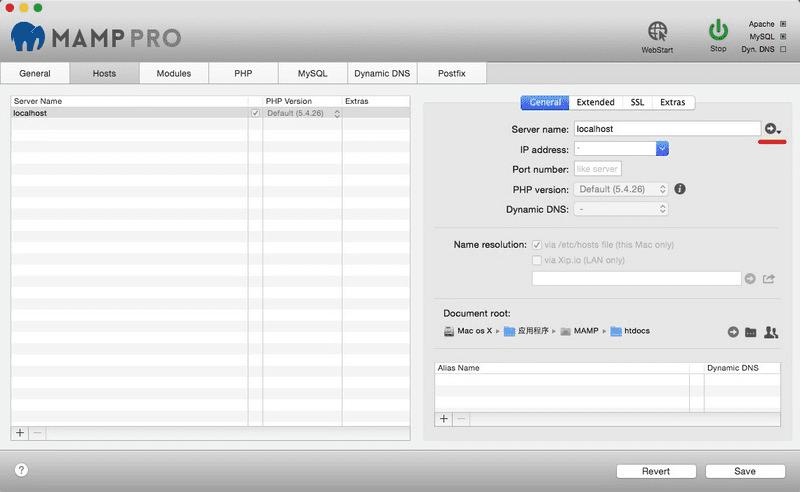The height and width of the screenshot is (492, 800).
Task: Click the MAMP PRO elephant logo
Action: pyautogui.click(x=28, y=36)
